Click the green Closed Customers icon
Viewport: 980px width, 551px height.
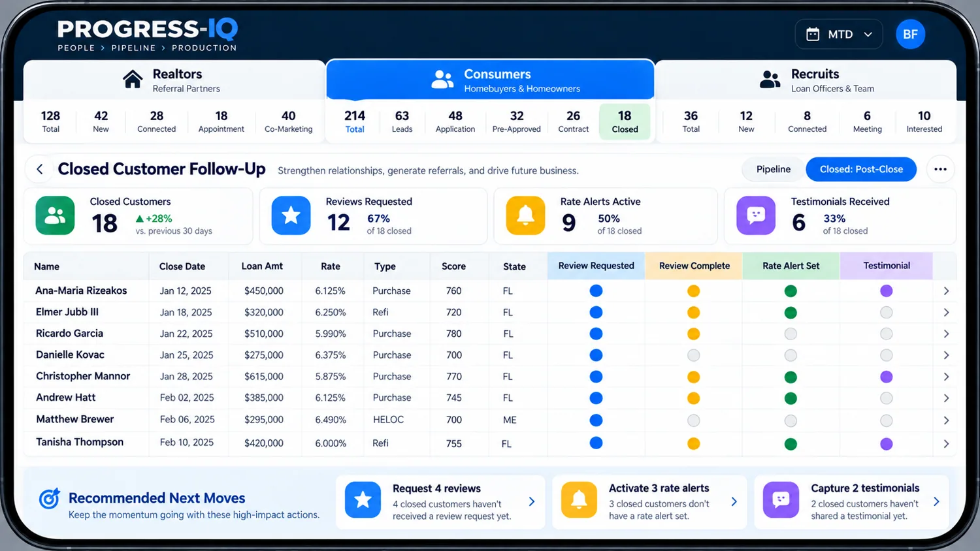pyautogui.click(x=55, y=215)
